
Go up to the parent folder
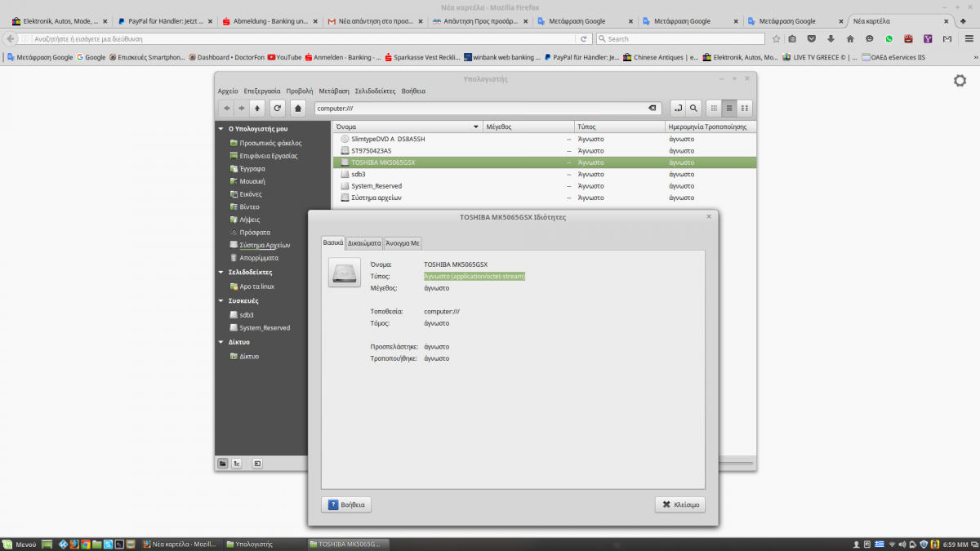pos(258,108)
